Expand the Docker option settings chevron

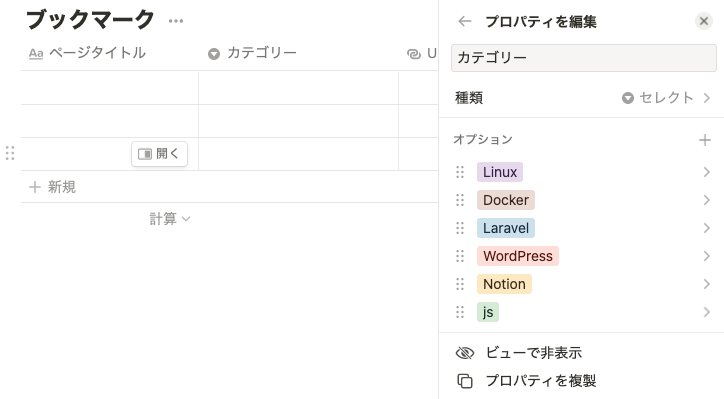pos(706,200)
